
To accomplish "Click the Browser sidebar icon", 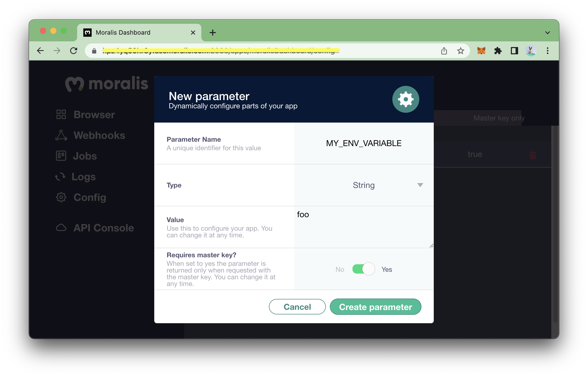I will coord(60,114).
